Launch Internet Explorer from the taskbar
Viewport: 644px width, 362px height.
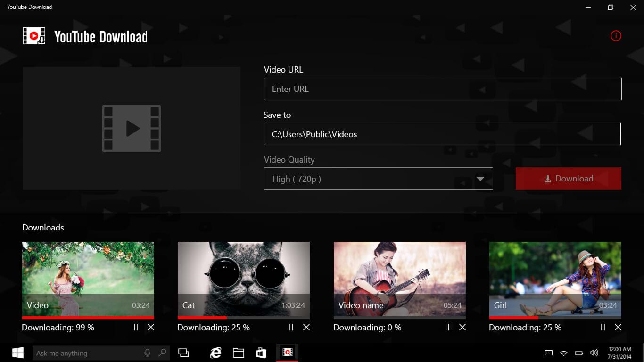click(x=216, y=353)
